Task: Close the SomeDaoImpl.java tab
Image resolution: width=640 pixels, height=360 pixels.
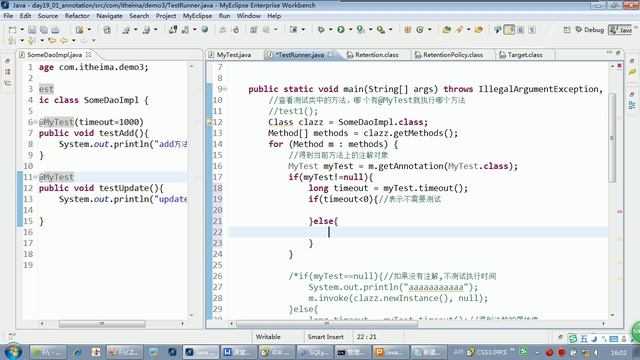Action: pos(89,54)
